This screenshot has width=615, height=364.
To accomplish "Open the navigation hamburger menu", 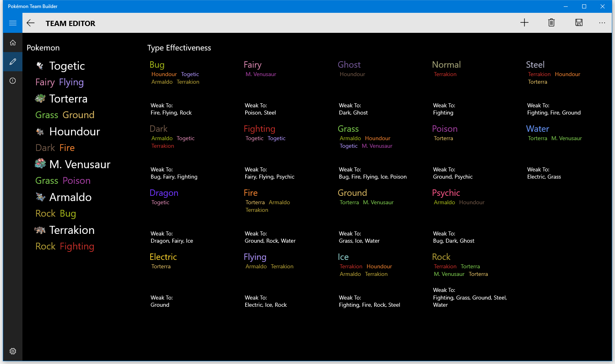I will pos(12,23).
